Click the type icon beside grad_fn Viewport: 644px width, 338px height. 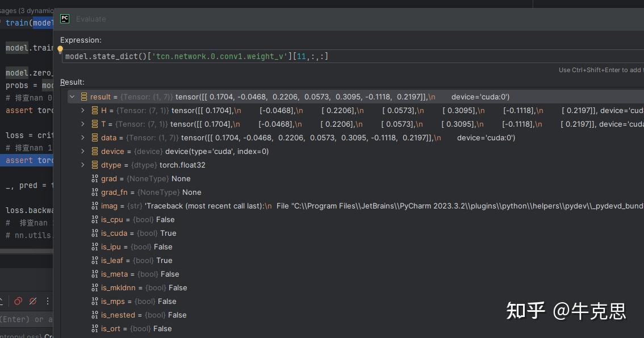[x=95, y=192]
